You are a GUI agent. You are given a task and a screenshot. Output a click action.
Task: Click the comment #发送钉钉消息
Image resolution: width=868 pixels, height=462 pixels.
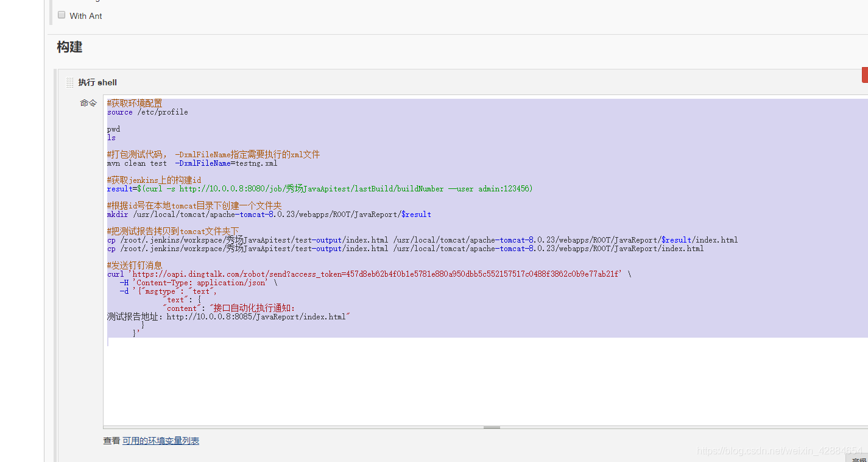point(135,265)
